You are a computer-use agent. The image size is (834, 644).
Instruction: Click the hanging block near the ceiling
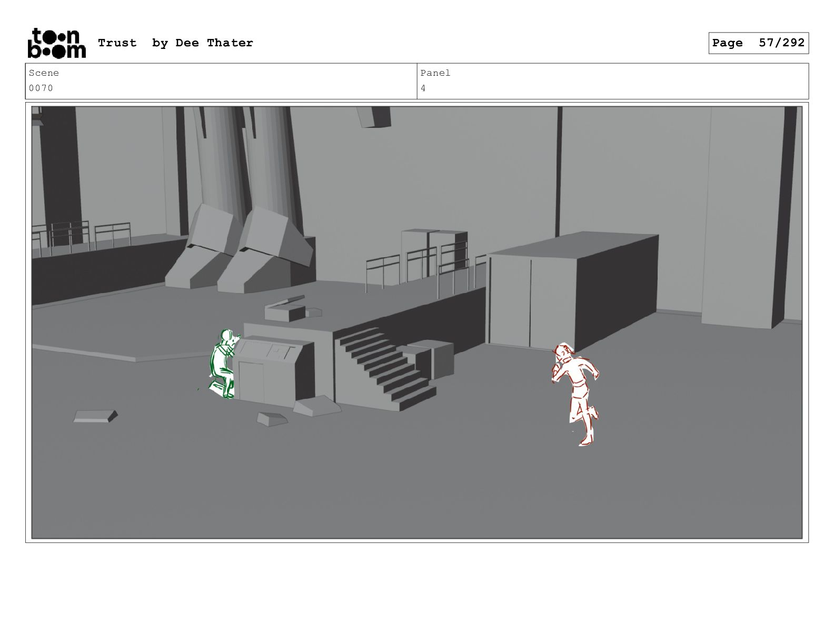(x=374, y=116)
